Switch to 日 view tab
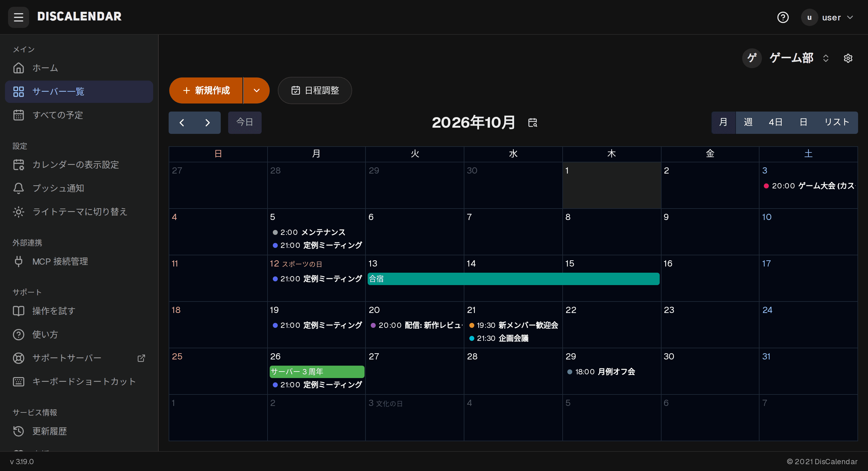Screen dimensions: 868x471 803,122
